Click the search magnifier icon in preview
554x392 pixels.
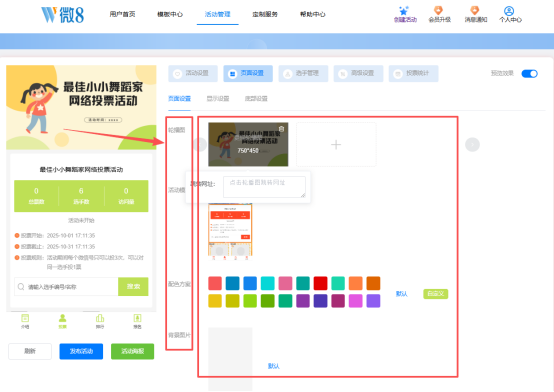pos(21,287)
